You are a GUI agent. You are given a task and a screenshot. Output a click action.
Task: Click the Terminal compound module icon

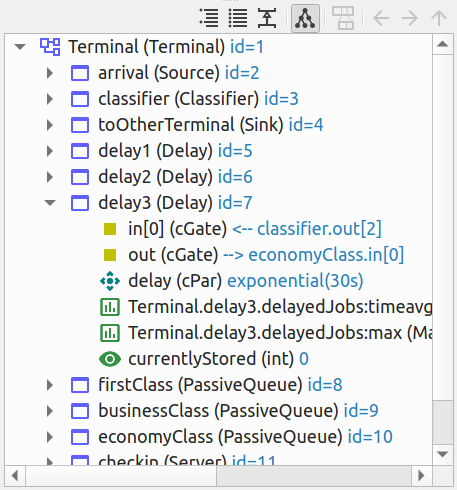tap(50, 47)
